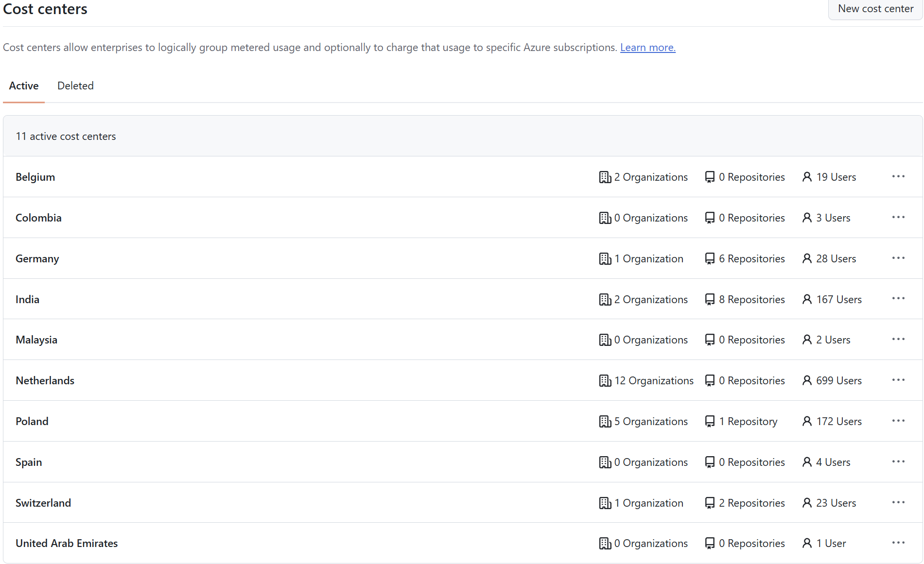Open the options menu for India
924x564 pixels.
tap(898, 299)
